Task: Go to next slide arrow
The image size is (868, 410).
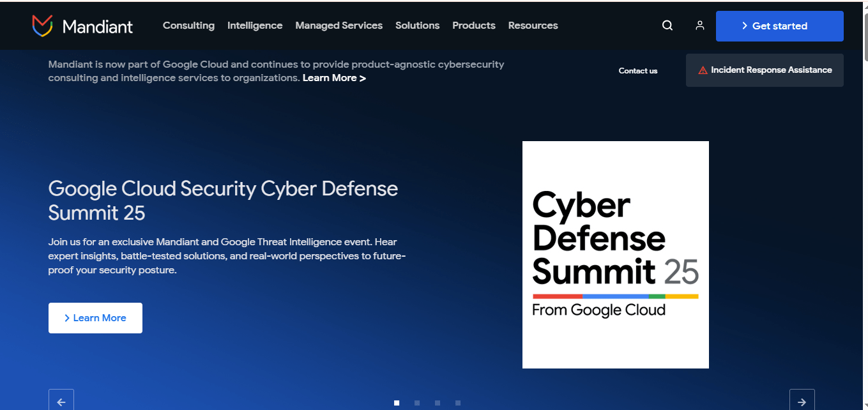Action: pos(802,400)
